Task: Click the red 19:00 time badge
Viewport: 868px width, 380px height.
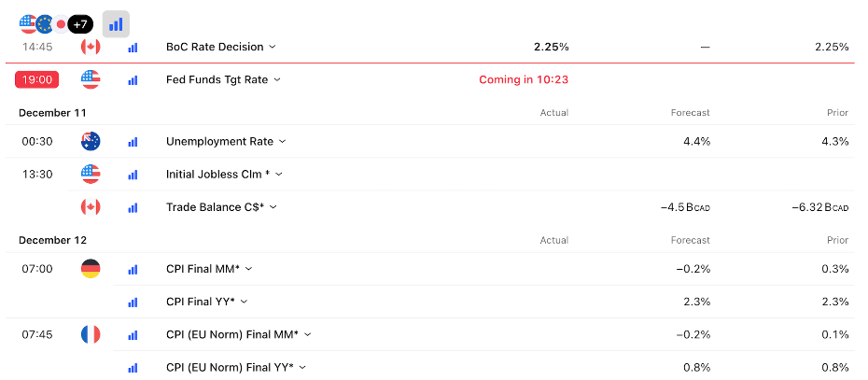Action: [37, 80]
